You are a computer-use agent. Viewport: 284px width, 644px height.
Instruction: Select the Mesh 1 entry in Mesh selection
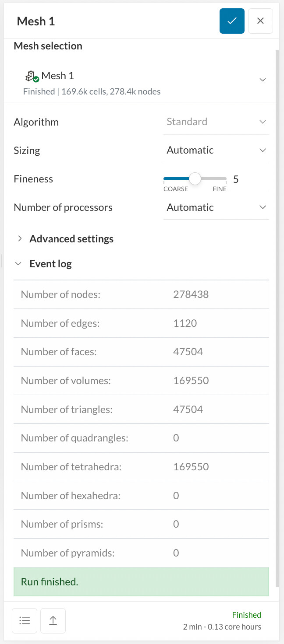pyautogui.click(x=57, y=76)
